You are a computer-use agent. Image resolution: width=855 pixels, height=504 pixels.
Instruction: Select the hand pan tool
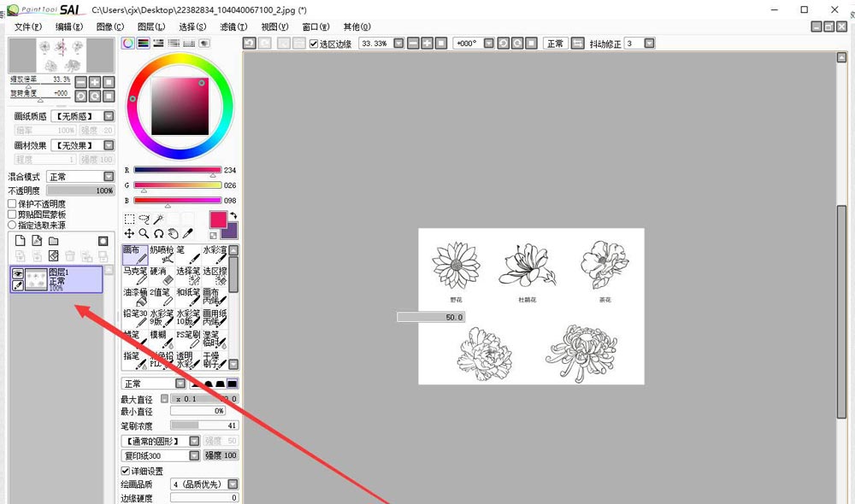pos(174,234)
